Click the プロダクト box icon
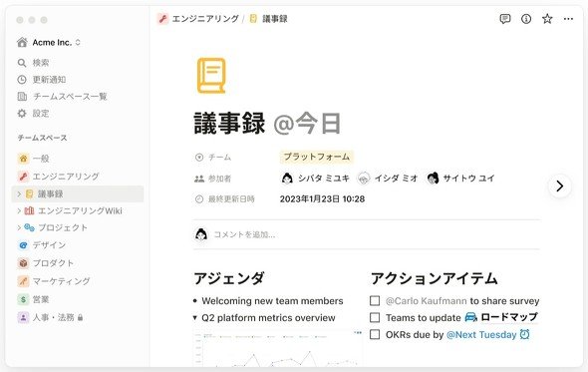588x372 pixels. [23, 263]
